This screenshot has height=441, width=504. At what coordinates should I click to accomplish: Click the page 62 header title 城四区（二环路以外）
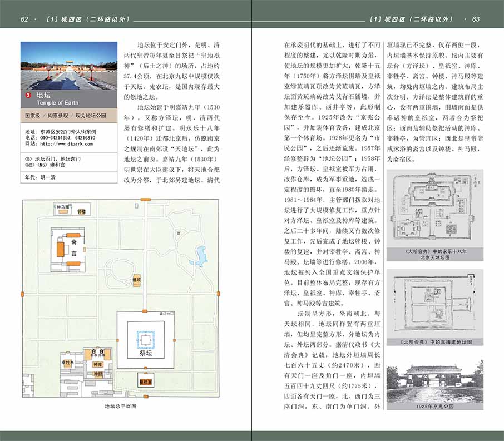[x=95, y=19]
